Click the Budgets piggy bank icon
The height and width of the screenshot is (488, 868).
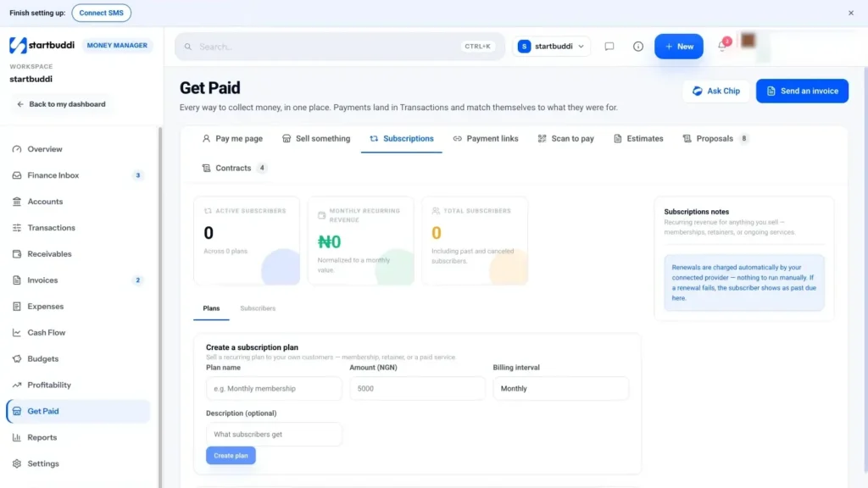(17, 358)
